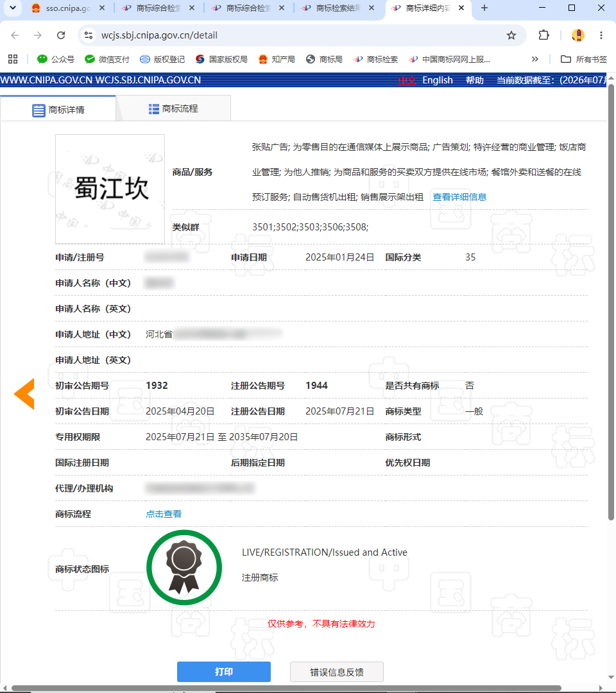Open the browser extensions menu
The image size is (616, 693).
(x=544, y=35)
